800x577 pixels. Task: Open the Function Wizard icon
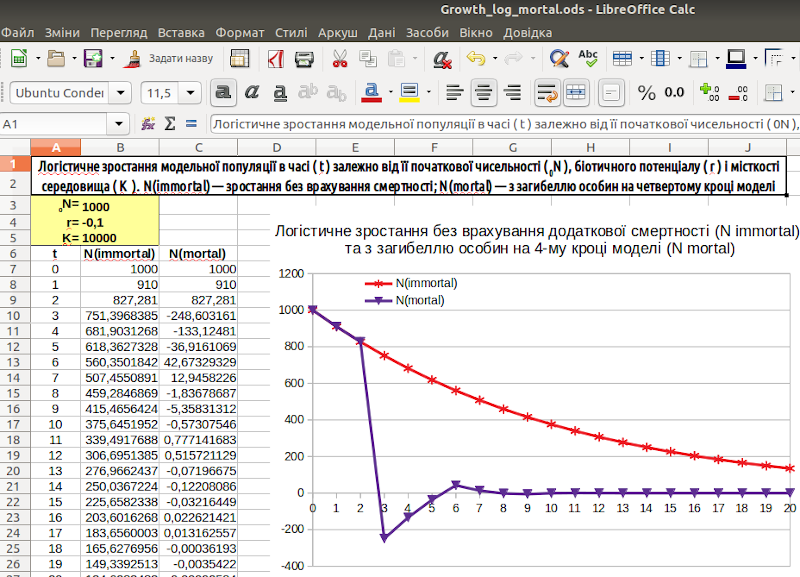point(149,124)
